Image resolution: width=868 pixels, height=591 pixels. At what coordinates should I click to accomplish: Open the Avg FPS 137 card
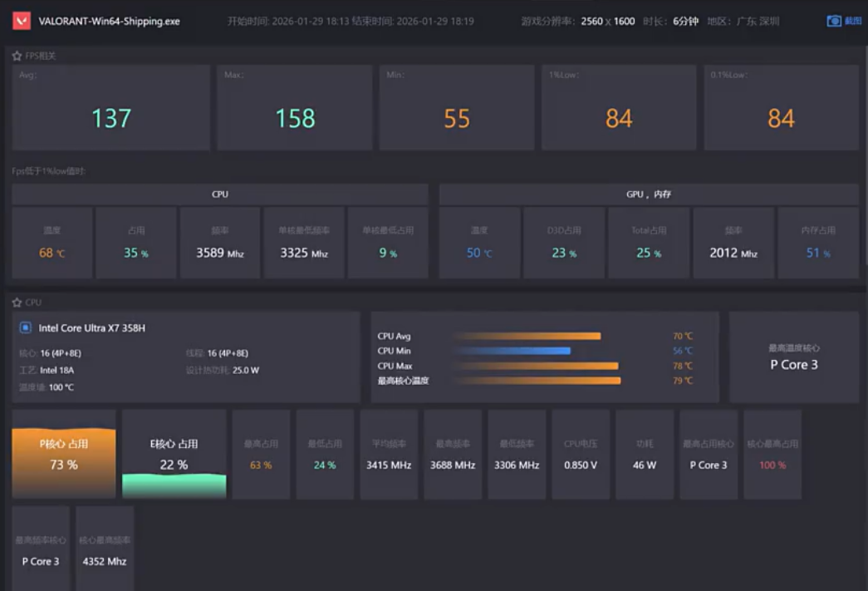pos(111,108)
